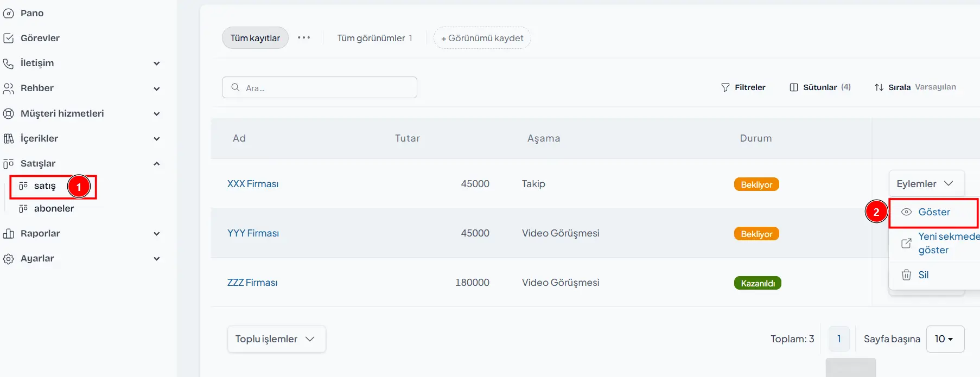Expand the Ayarlar menu chevron

click(157, 259)
